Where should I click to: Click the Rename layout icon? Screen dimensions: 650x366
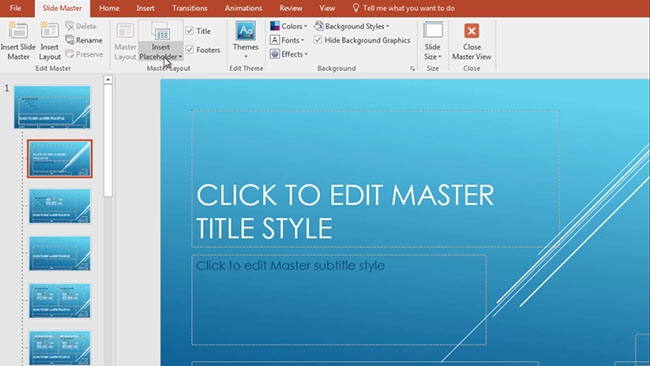coord(70,40)
